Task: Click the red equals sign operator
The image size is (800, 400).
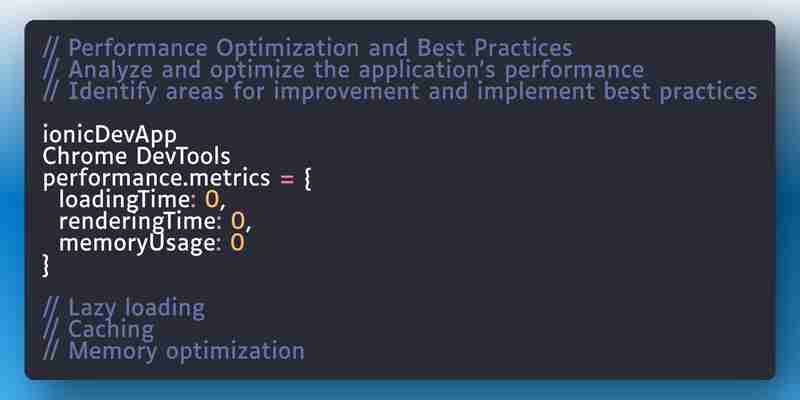Action: click(287, 180)
